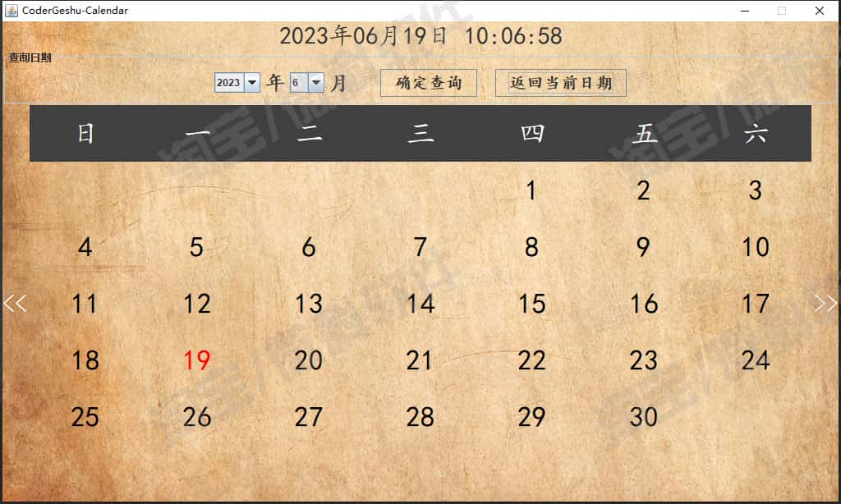
Task: Select day 6 in the calendar grid
Action: coord(309,247)
